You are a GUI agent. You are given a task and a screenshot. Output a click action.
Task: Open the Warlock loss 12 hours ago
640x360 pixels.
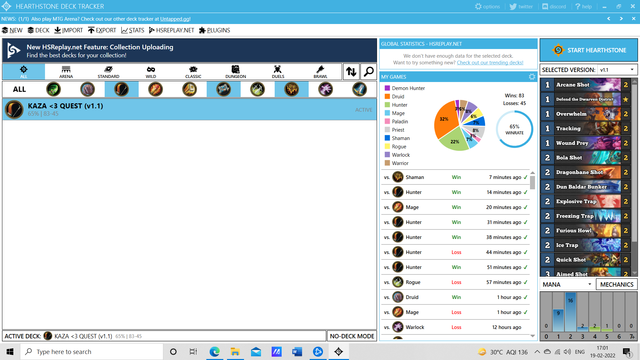[456, 327]
